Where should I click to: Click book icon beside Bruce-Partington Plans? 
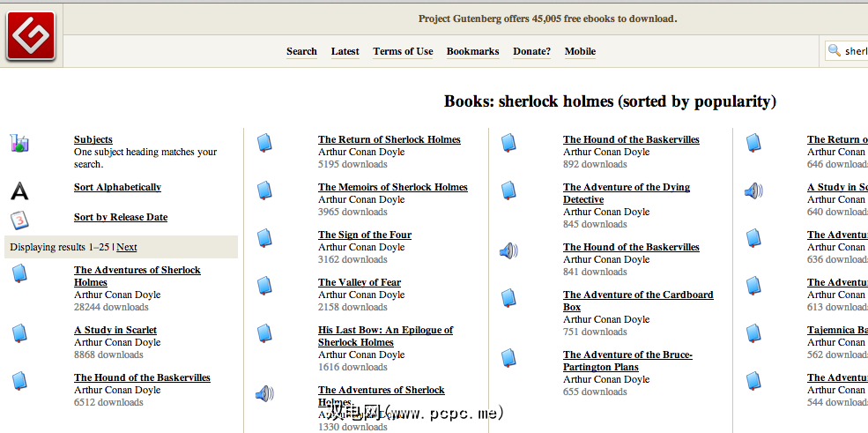(508, 358)
